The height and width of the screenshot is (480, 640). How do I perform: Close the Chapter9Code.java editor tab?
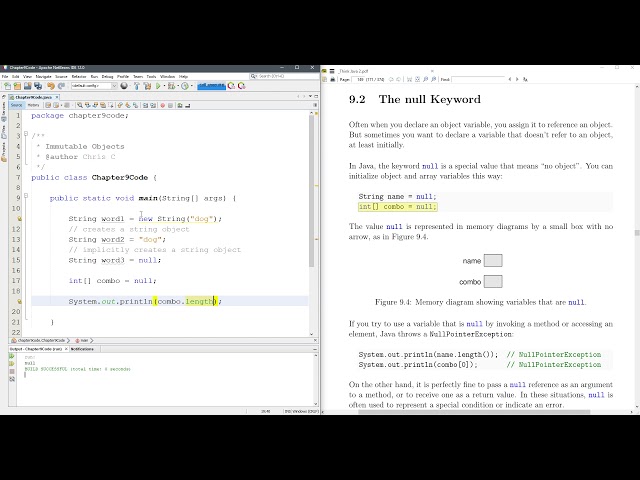click(x=57, y=97)
